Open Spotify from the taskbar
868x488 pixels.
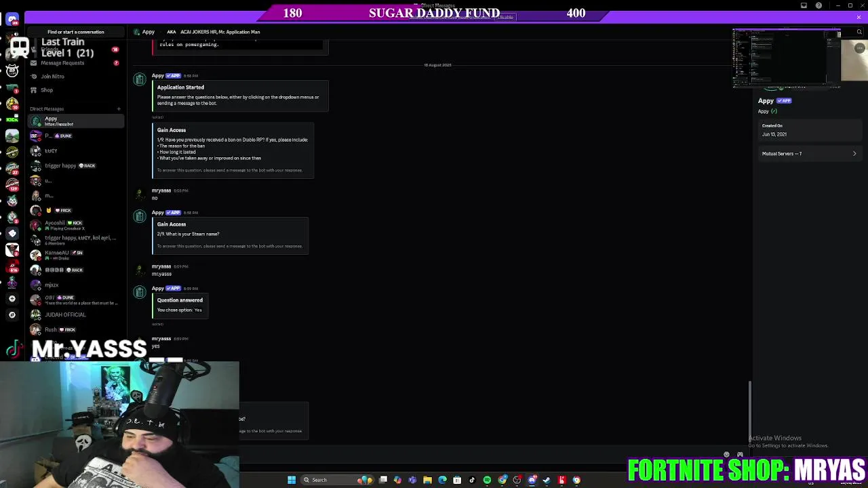click(487, 480)
